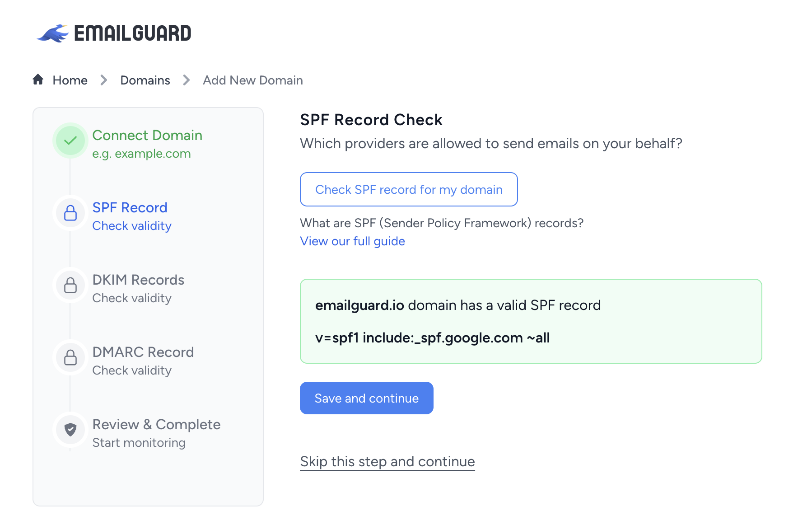The image size is (812, 525).
Task: Select the DKIM Records lock icon
Action: click(x=70, y=285)
